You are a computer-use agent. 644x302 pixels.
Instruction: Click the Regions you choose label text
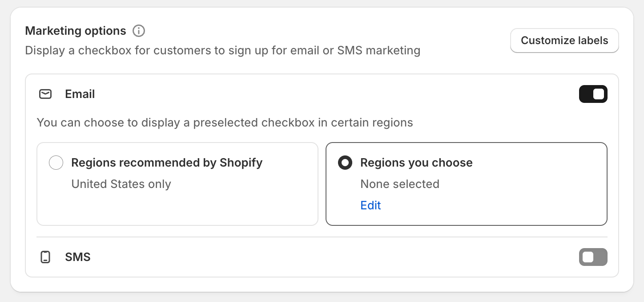(x=416, y=163)
